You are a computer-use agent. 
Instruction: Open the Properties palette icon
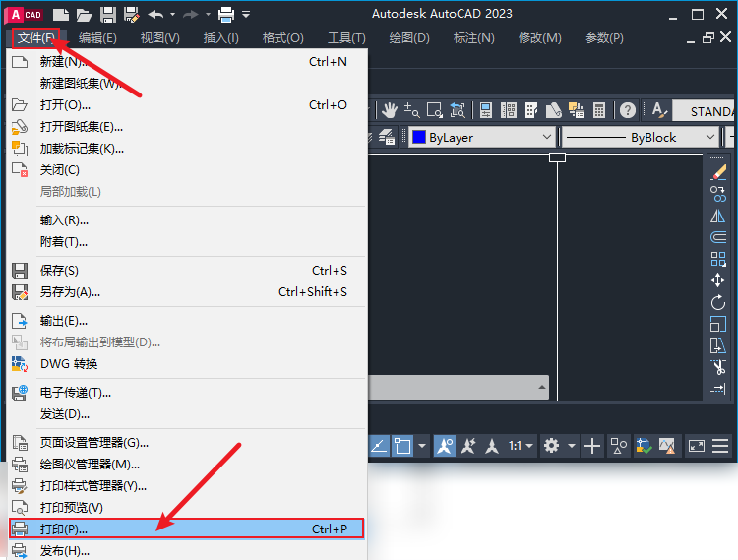click(486, 110)
